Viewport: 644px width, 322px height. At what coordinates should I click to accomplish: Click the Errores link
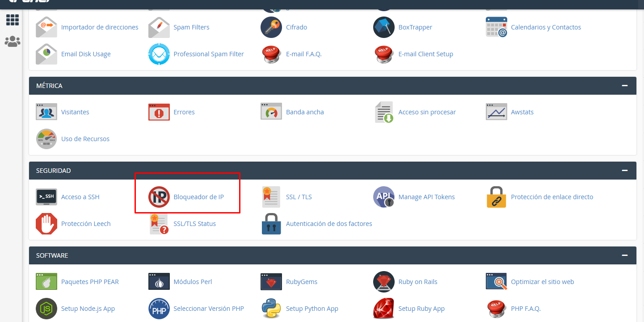tap(184, 112)
